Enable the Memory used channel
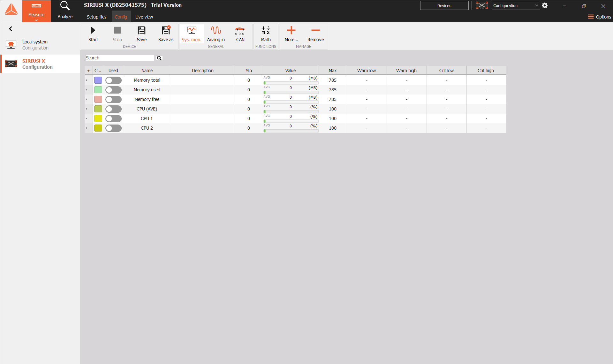Screen dimensions: 613x364 coord(113,90)
